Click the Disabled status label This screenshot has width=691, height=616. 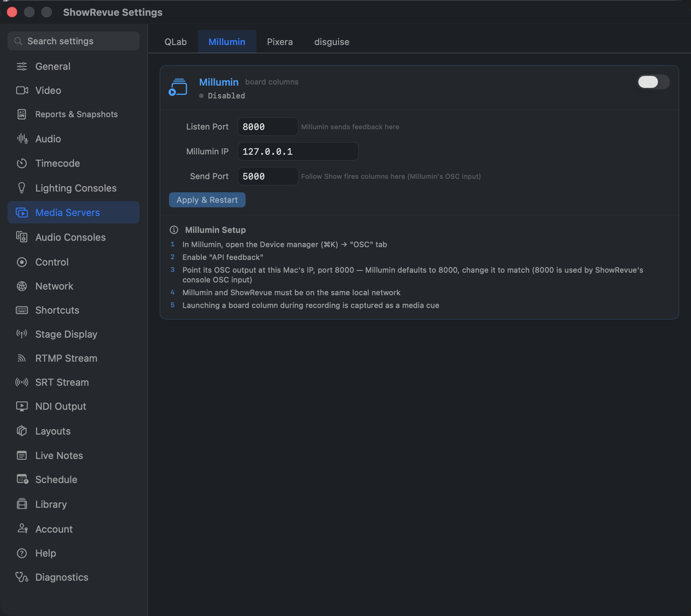click(x=226, y=96)
